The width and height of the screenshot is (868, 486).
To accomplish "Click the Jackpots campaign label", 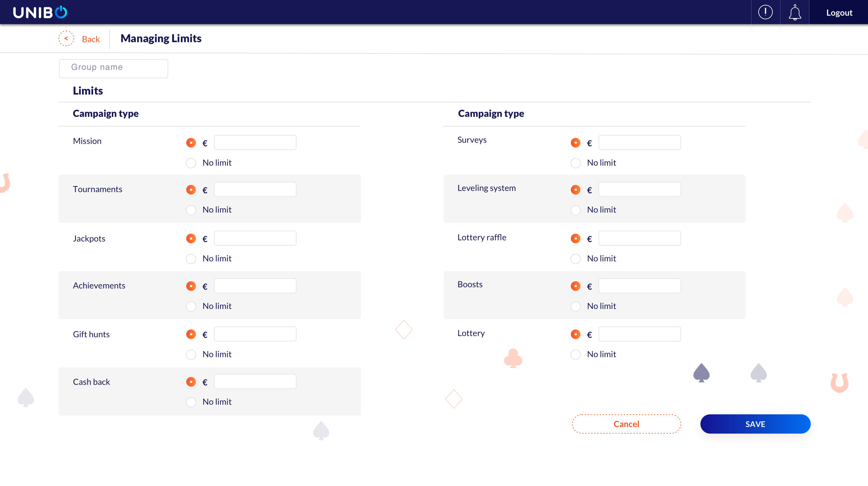I will point(89,238).
